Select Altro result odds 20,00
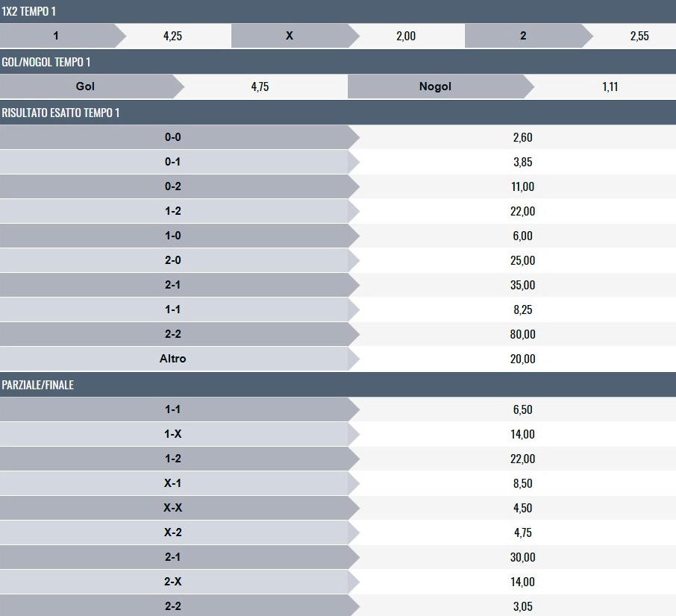Screen dimensions: 676x616 [522, 359]
